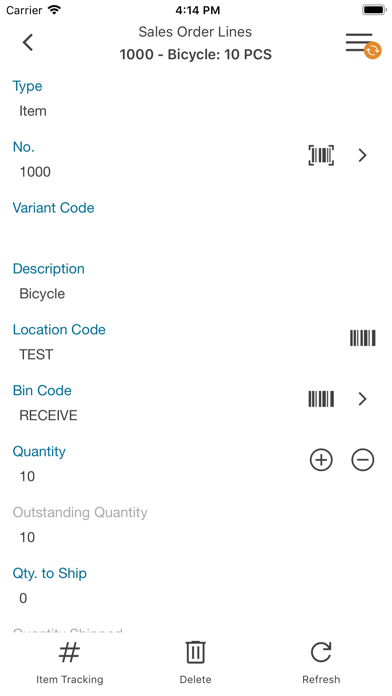The width and height of the screenshot is (392, 696).
Task: Scan barcode for the No. field
Action: coord(321,155)
